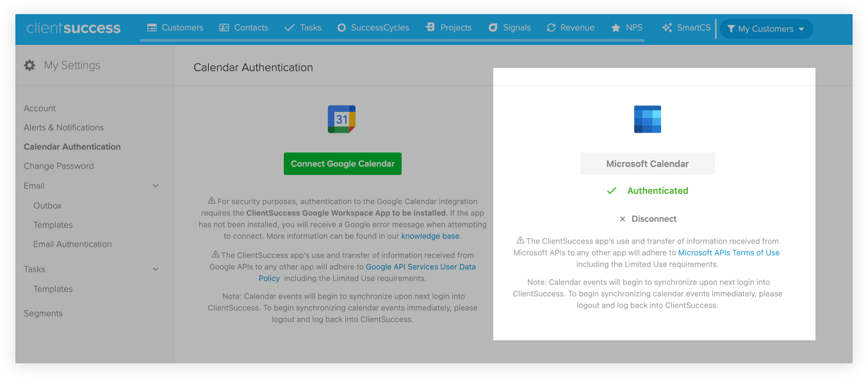
Task: Click the My Settings gear icon
Action: tap(29, 65)
